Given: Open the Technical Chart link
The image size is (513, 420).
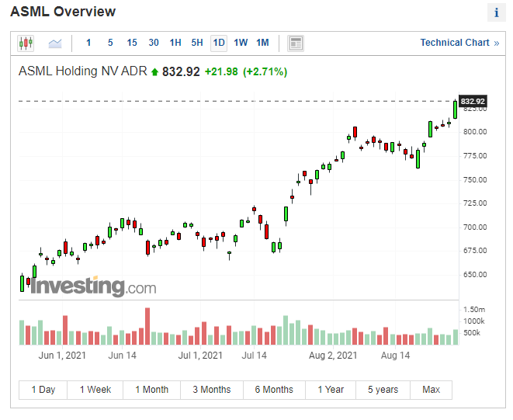Looking at the screenshot, I should [x=459, y=43].
